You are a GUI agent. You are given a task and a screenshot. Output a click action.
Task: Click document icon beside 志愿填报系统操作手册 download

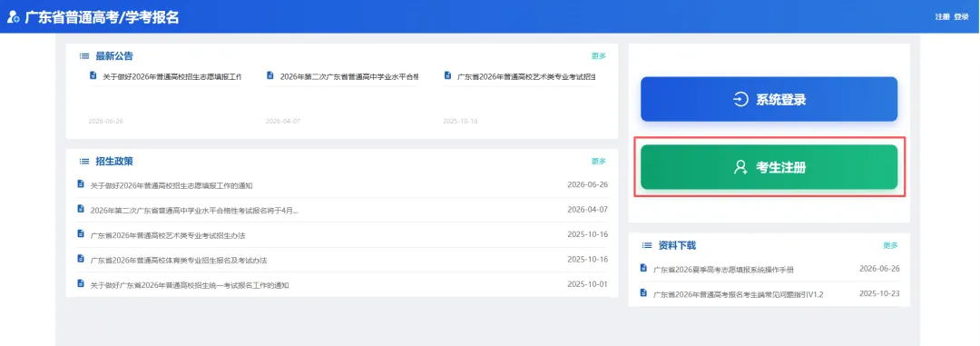click(643, 269)
